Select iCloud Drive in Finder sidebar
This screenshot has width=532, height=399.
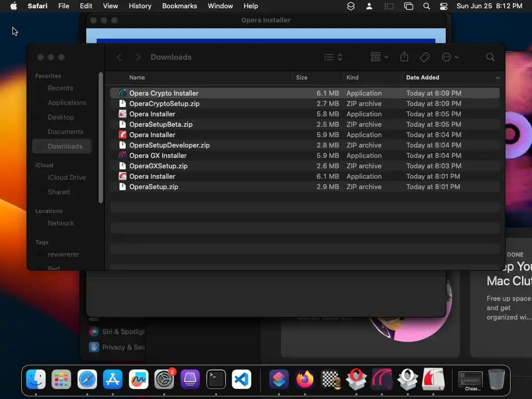[66, 178]
